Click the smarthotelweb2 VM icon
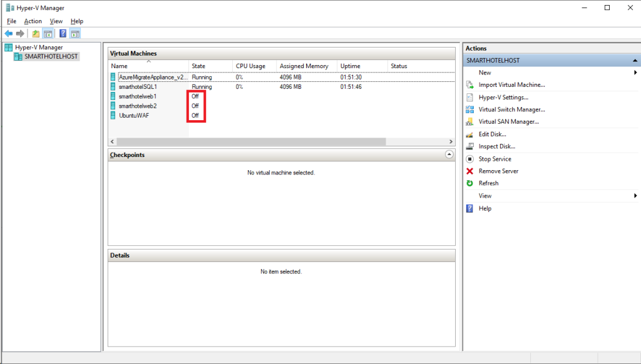 pyautogui.click(x=113, y=106)
